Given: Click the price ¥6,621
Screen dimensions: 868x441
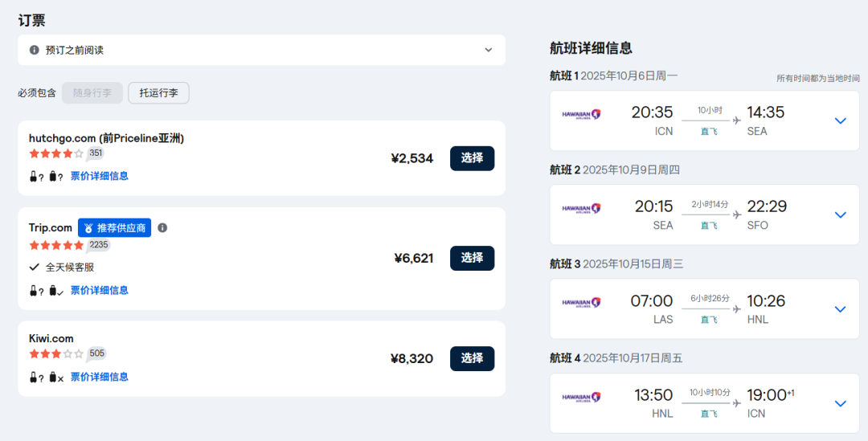Looking at the screenshot, I should point(414,259).
